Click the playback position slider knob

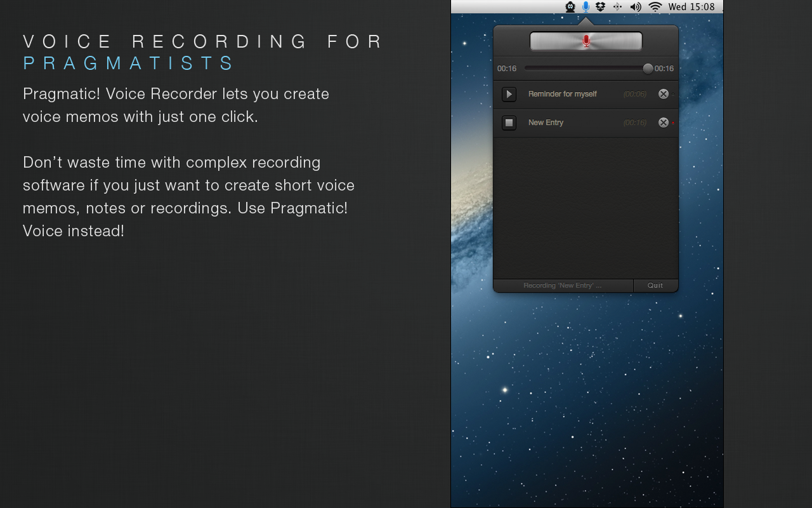tap(648, 69)
